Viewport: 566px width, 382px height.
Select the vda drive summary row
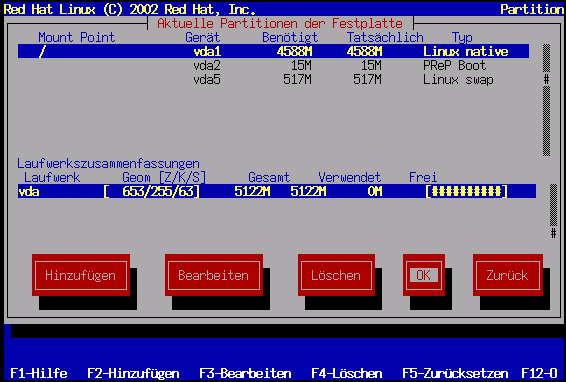277,191
